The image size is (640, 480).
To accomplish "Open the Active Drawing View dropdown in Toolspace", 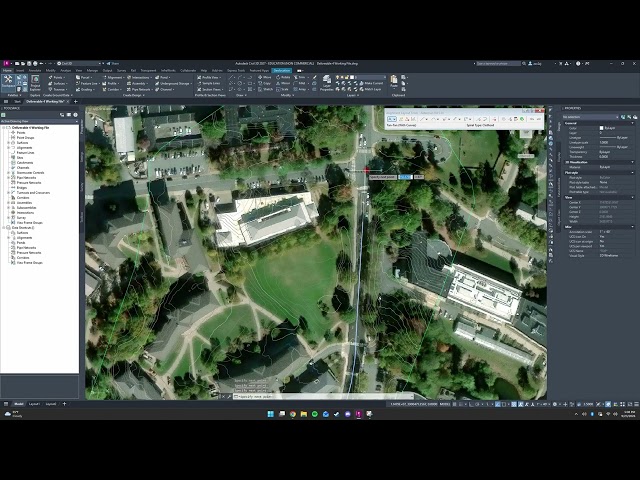I will point(39,121).
